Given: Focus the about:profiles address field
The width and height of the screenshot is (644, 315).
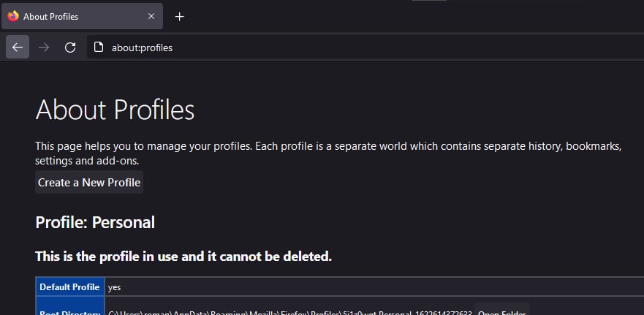Looking at the screenshot, I should click(365, 48).
